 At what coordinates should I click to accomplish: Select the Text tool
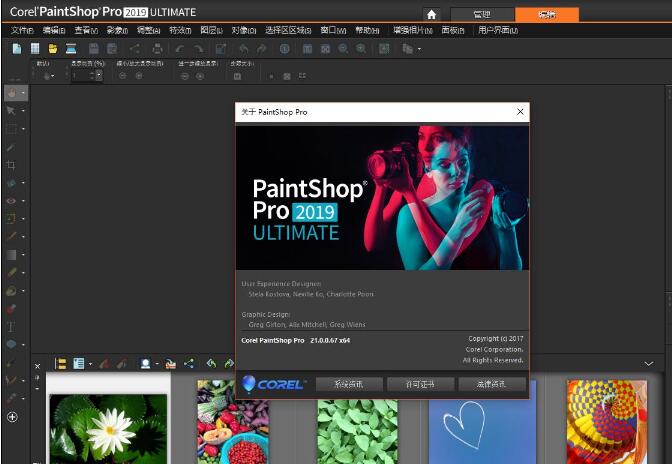[x=11, y=327]
